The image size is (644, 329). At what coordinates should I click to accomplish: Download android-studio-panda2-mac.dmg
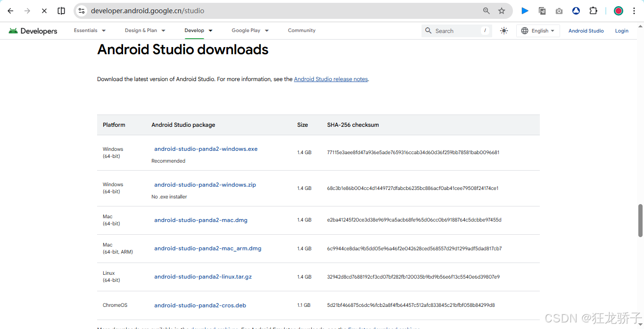coord(201,220)
